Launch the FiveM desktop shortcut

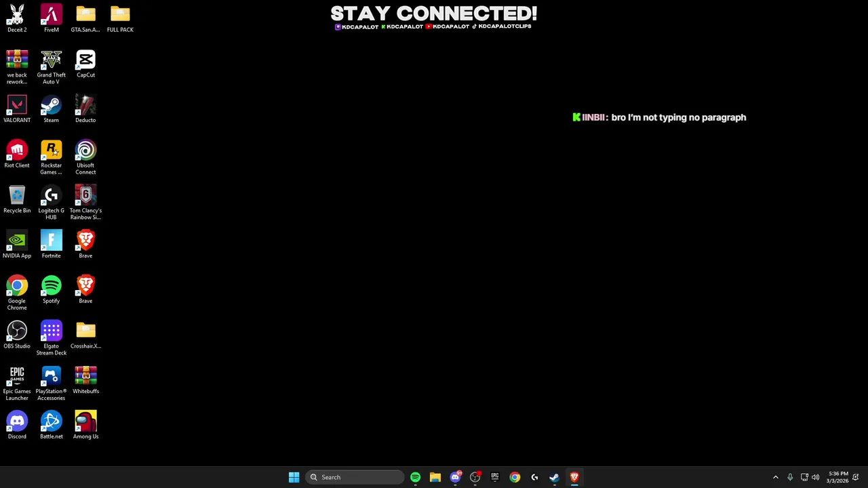tap(51, 18)
